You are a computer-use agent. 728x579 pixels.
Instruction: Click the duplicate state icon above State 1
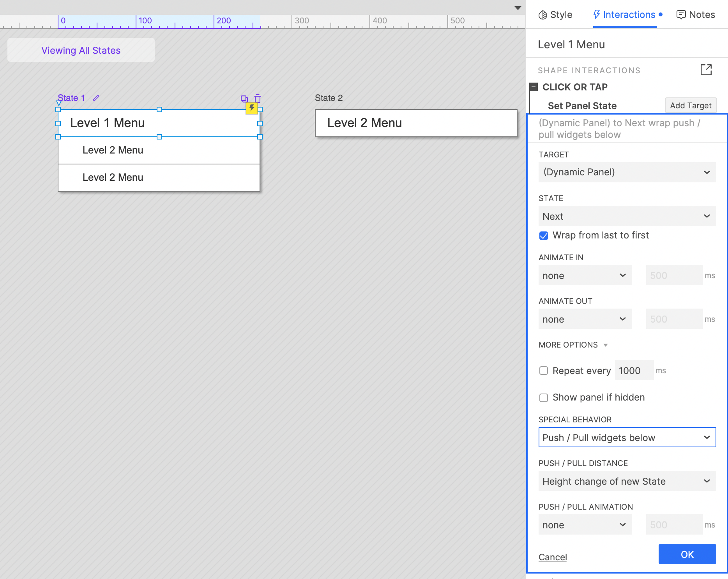coord(244,99)
